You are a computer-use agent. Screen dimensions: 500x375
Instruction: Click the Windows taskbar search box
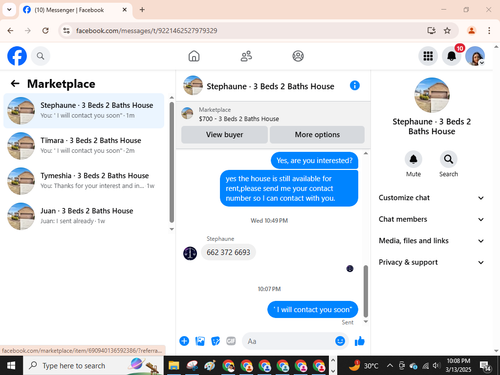tap(93, 366)
